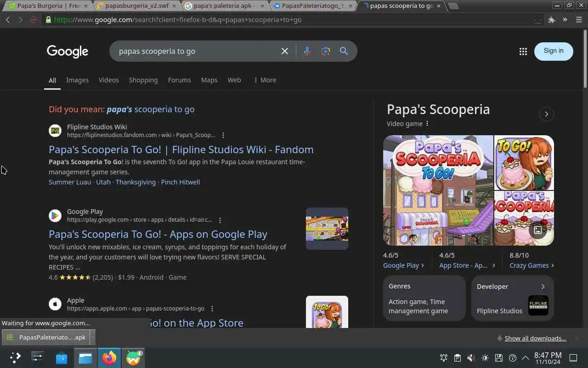Open options for the Flipline Studios Wiki result

point(223,135)
